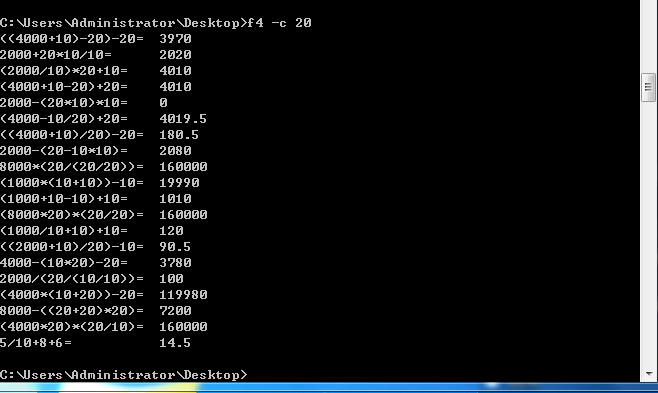
Task: Select expression (2000/10)*20+10=
Action: (64, 70)
